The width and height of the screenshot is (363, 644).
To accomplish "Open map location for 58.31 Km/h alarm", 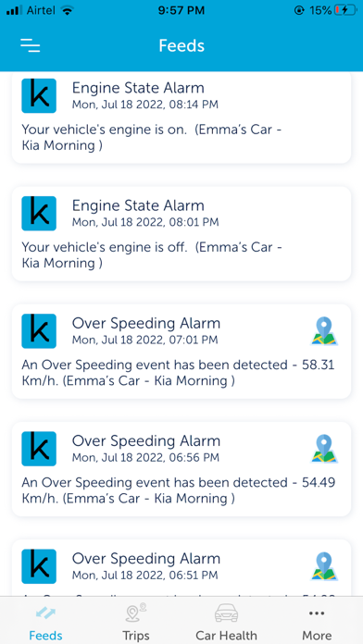I will pyautogui.click(x=324, y=331).
